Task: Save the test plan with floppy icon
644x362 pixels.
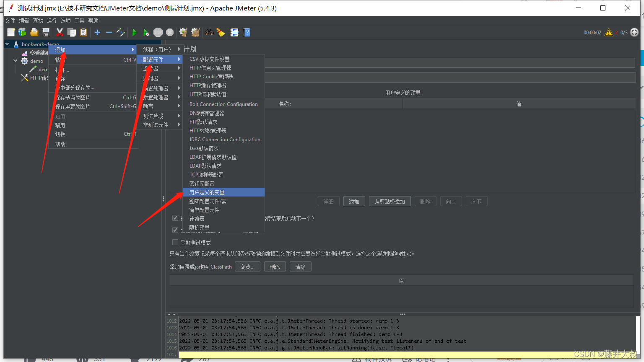Action: (46, 32)
